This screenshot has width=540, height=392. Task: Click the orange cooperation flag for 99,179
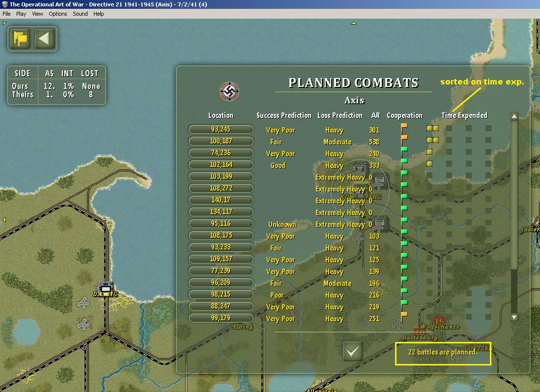click(404, 318)
